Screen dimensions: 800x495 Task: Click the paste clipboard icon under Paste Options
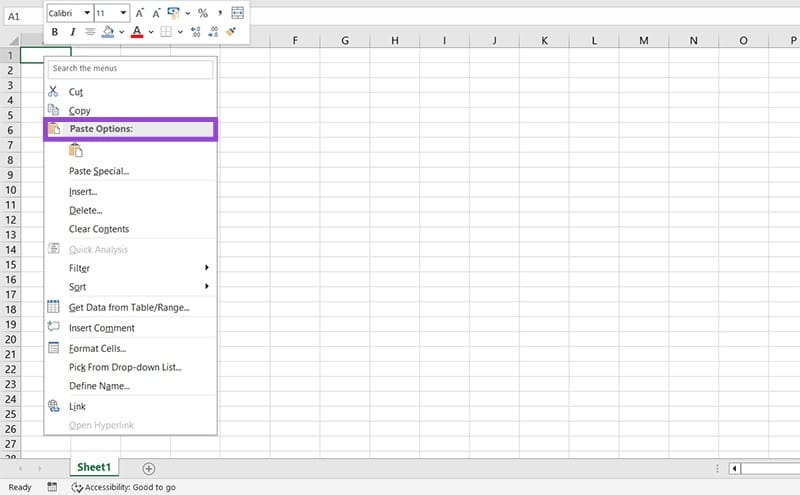coord(76,151)
